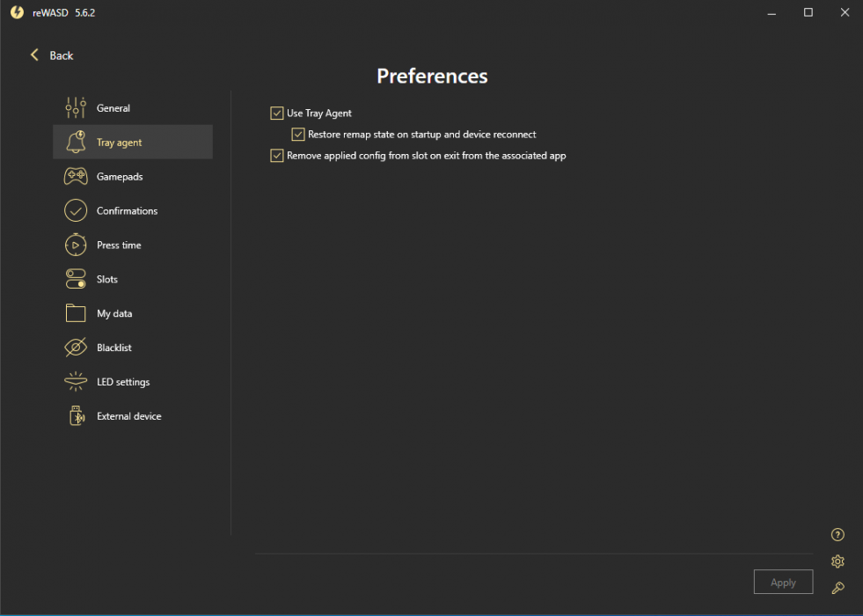The width and height of the screenshot is (863, 616).
Task: Open settings gear icon at bottom right
Action: coord(837,561)
